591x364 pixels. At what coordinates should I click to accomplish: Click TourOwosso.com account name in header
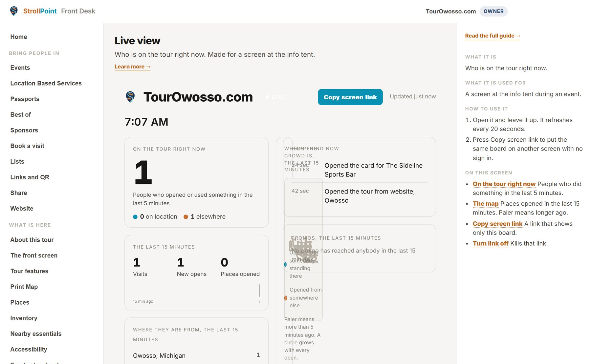[451, 11]
